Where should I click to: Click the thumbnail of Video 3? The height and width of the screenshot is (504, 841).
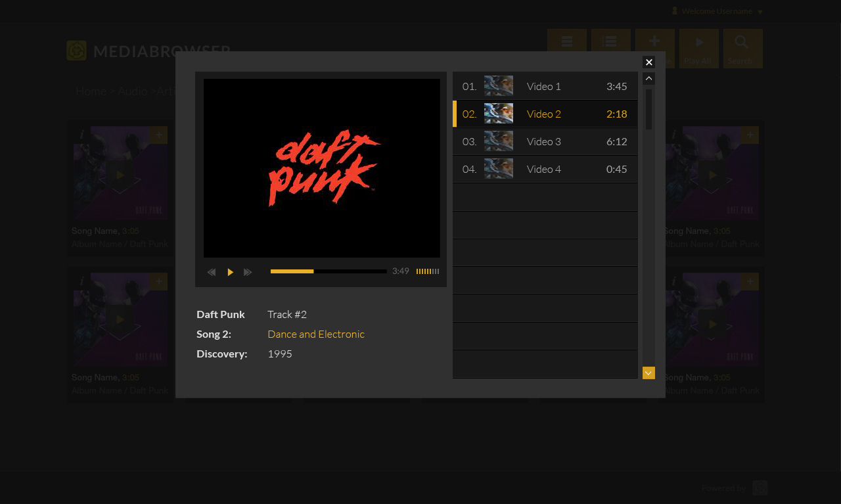[x=499, y=141]
